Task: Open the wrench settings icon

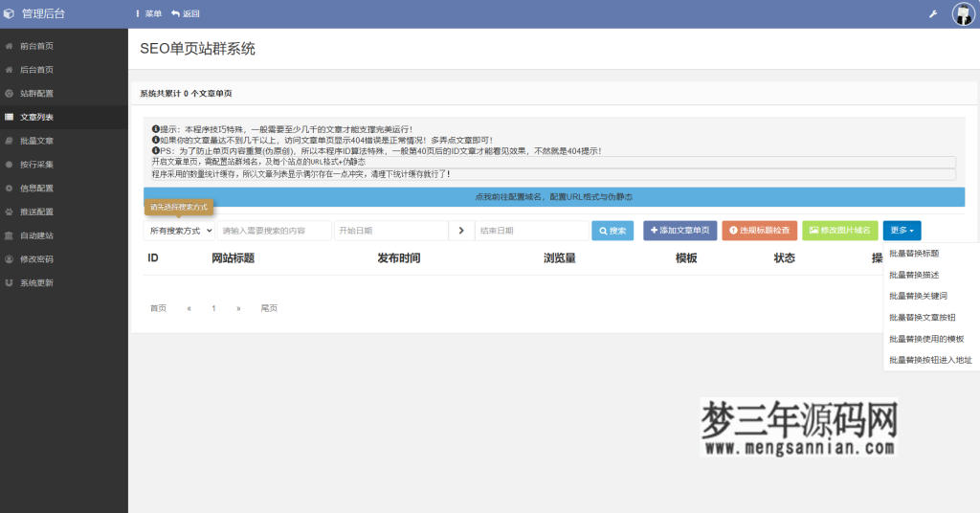Action: [933, 13]
